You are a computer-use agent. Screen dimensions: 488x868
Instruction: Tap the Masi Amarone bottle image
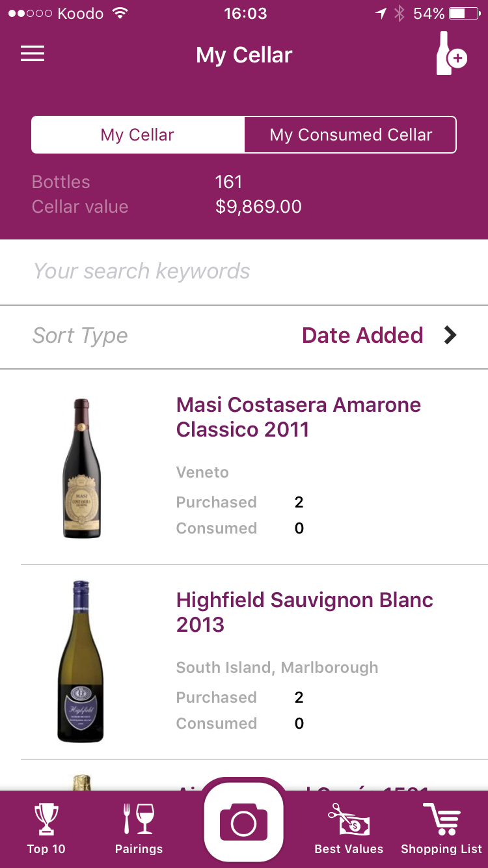[82, 468]
